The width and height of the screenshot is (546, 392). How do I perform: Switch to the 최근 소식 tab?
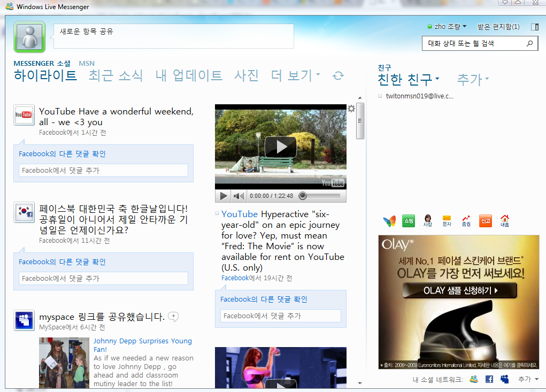(x=116, y=75)
